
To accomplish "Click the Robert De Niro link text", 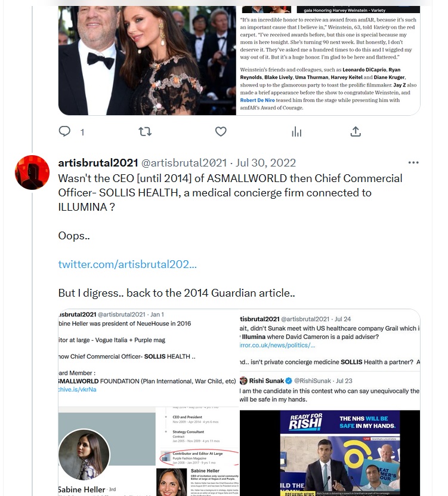I will point(257,100).
